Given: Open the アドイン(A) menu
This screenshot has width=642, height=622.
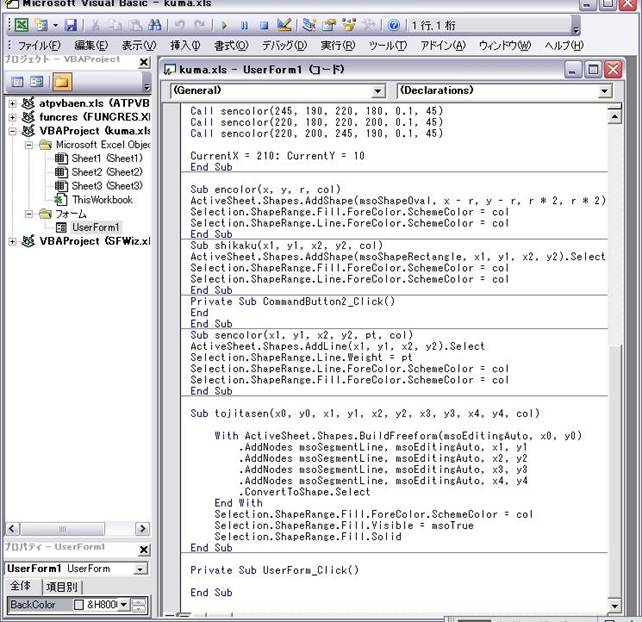Looking at the screenshot, I should click(x=443, y=45).
